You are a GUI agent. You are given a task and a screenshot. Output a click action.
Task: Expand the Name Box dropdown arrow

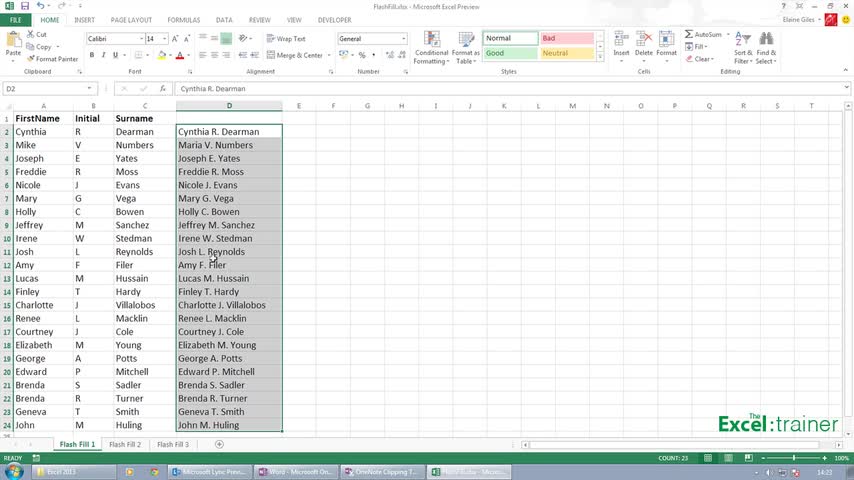[x=89, y=88]
